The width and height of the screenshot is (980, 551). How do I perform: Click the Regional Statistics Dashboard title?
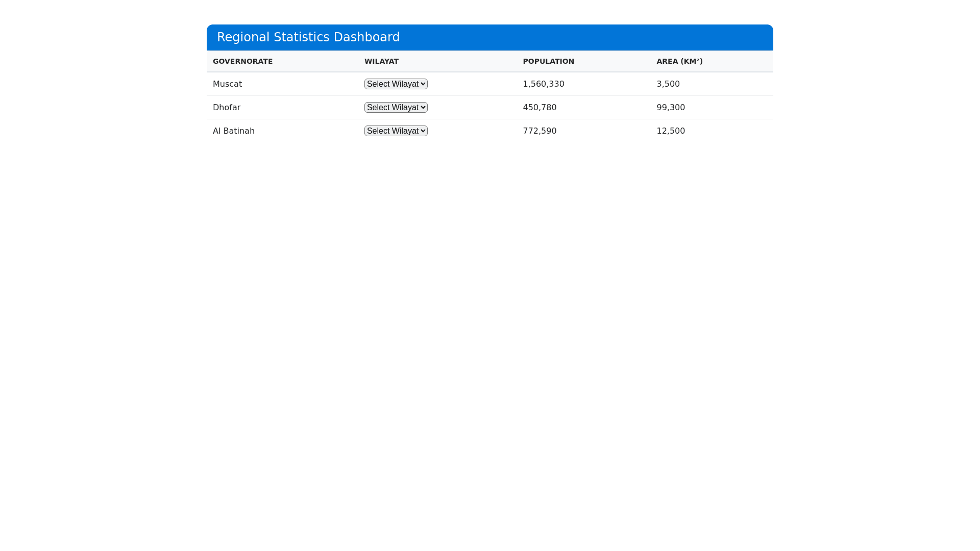pyautogui.click(x=308, y=37)
